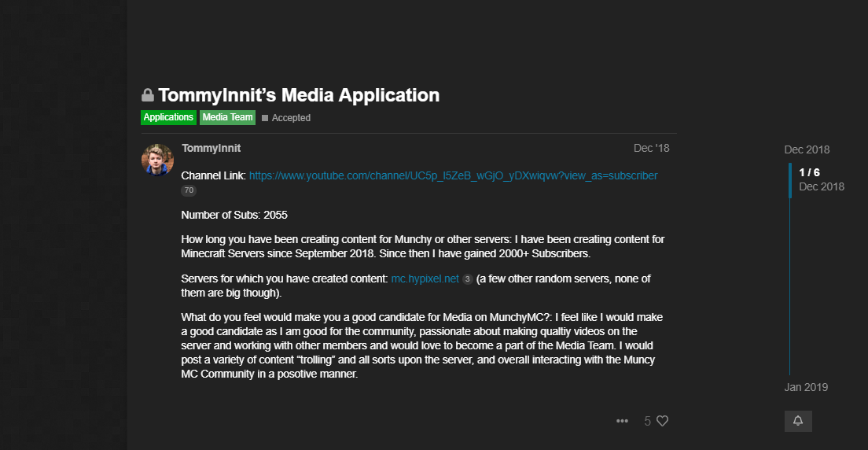
Task: Jump to Jan 2019 timeline end
Action: pyautogui.click(x=806, y=387)
